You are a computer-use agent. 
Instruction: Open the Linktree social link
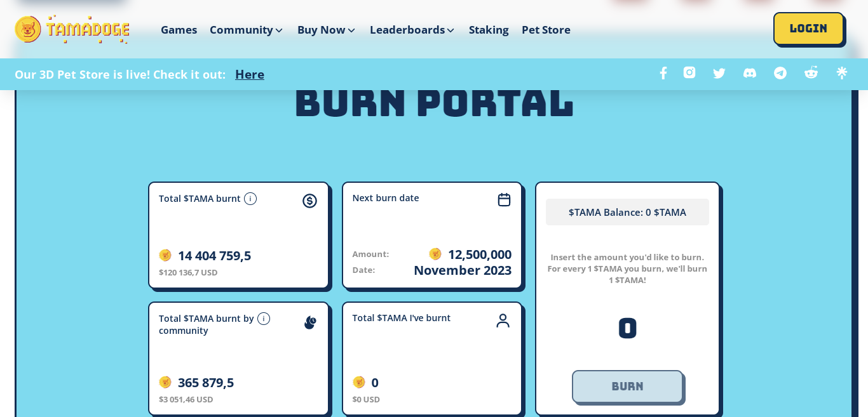point(842,73)
